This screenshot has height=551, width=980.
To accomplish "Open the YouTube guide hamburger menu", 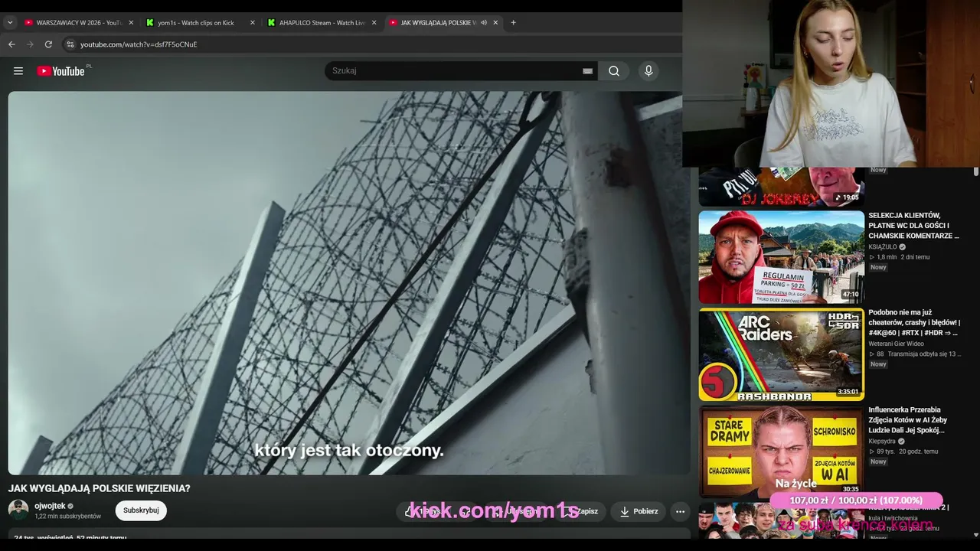I will point(18,71).
